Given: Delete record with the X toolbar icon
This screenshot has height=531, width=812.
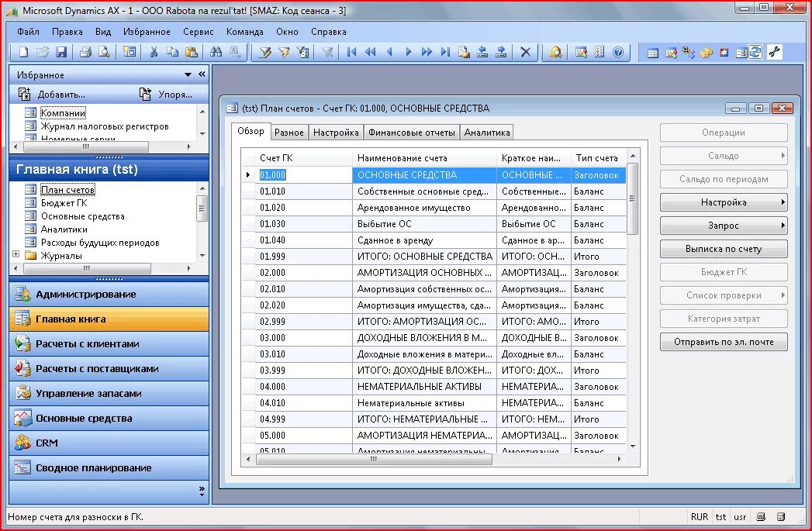Looking at the screenshot, I should 526,52.
